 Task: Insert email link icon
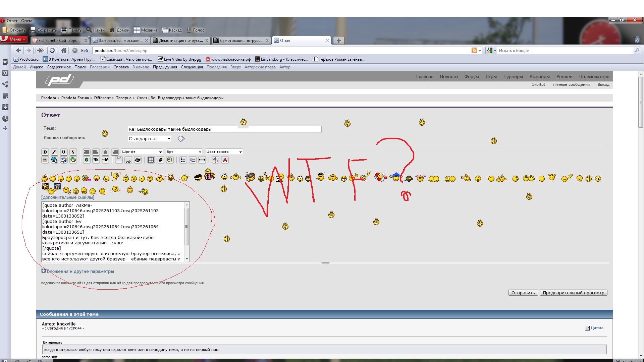click(64, 160)
